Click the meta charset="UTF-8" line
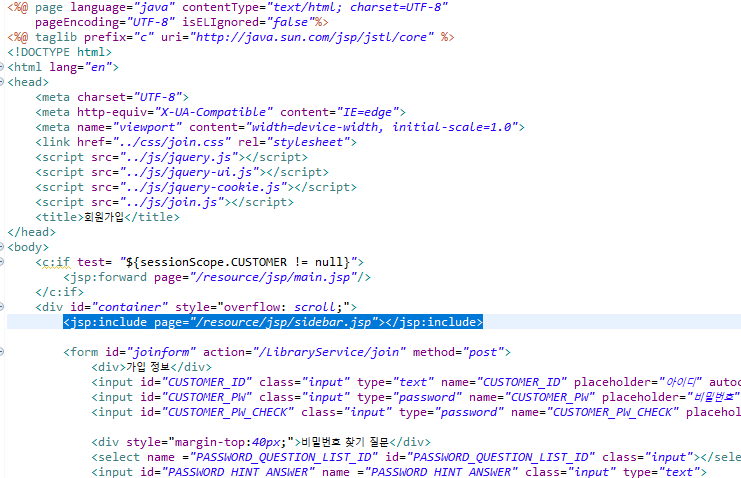 [112, 97]
